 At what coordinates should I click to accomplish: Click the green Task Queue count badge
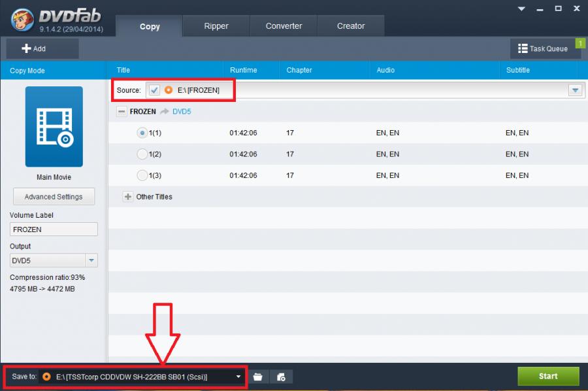580,43
